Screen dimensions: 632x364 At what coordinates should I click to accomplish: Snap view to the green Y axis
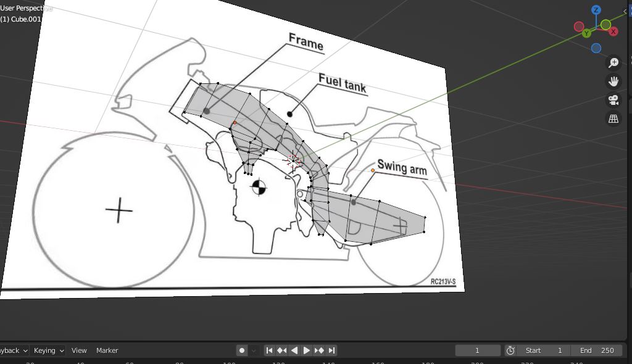click(x=586, y=33)
